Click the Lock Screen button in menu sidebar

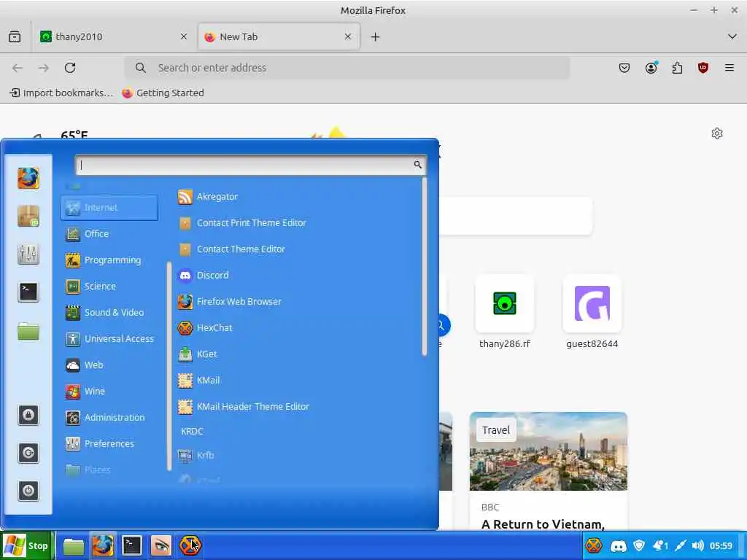click(28, 415)
